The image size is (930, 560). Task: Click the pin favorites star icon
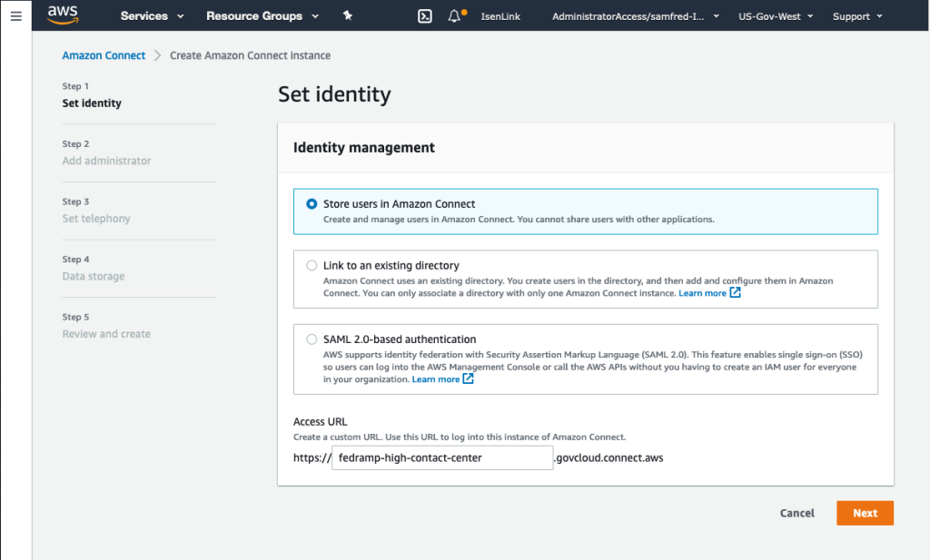[348, 15]
